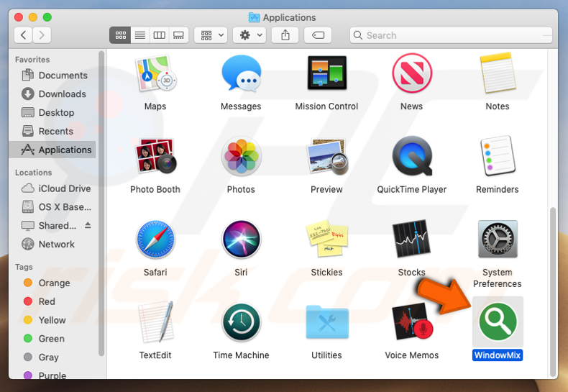Open the News app icon
Screen dimensions: 568x392
click(x=412, y=73)
